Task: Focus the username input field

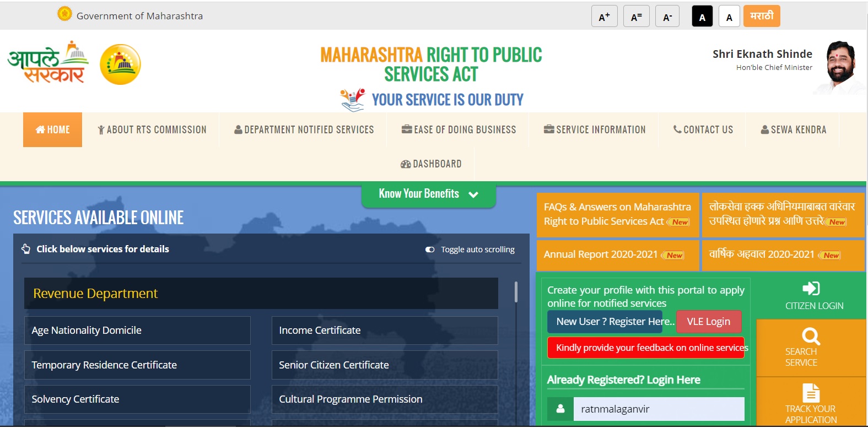Action: [x=659, y=409]
